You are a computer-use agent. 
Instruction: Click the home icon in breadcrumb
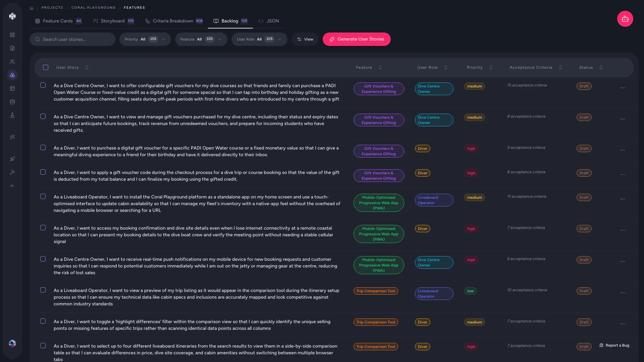[32, 8]
